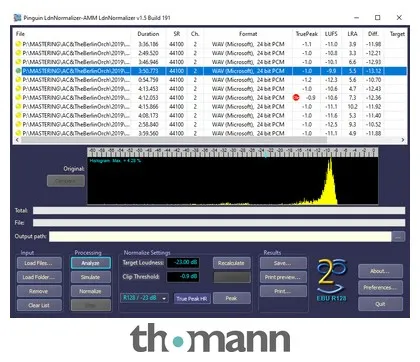Click status icon of the 0:54.759 row
Image resolution: width=420 pixels, height=362 pixels.
coord(18,80)
